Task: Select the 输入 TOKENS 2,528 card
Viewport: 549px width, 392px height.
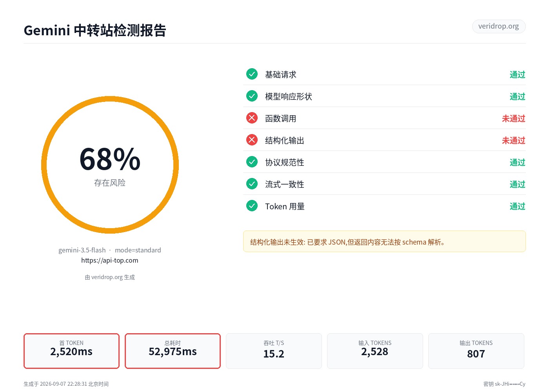Action: [x=375, y=351]
